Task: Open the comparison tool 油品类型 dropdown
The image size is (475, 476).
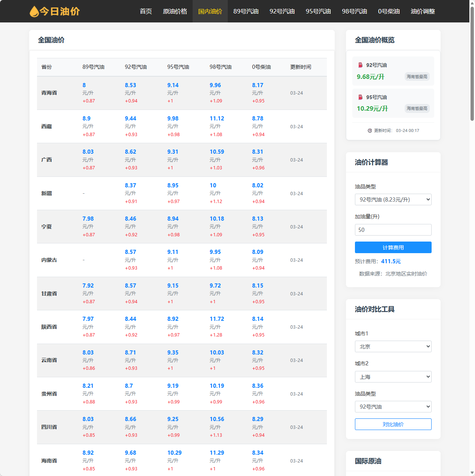Action: point(393,407)
